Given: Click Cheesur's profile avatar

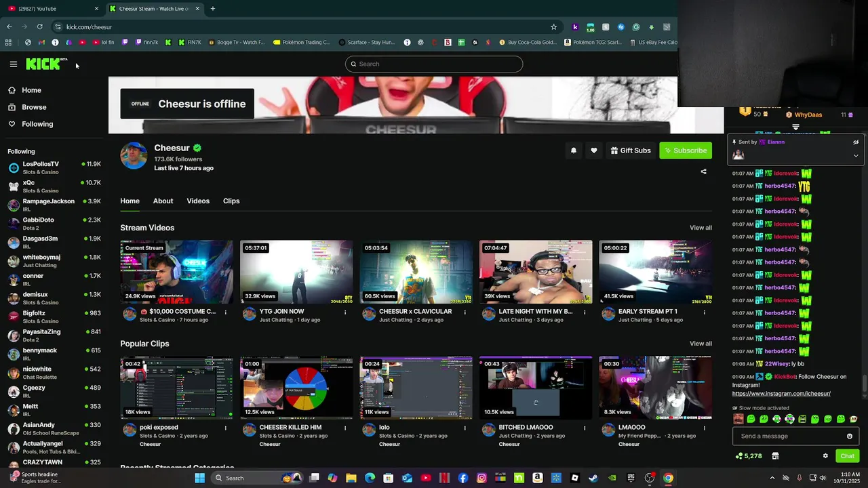Looking at the screenshot, I should [134, 155].
